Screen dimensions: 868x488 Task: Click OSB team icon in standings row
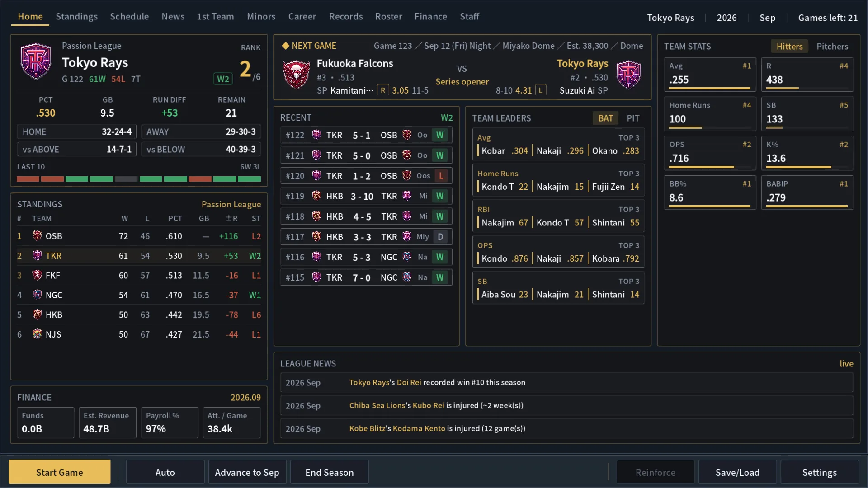[x=37, y=236]
